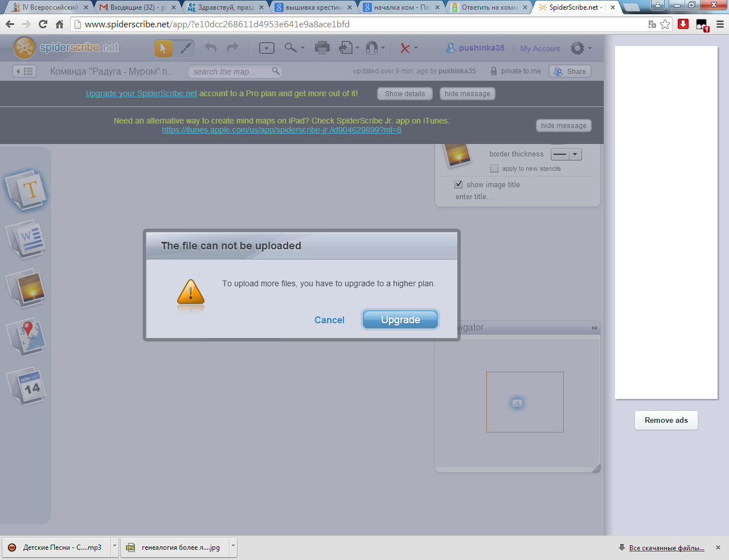Undo the last action
729x560 pixels.
click(x=211, y=48)
